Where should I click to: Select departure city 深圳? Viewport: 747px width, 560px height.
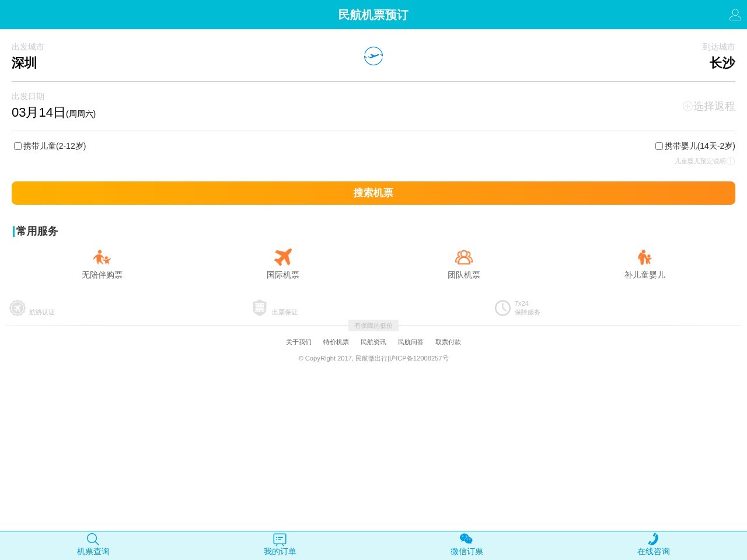click(x=25, y=63)
